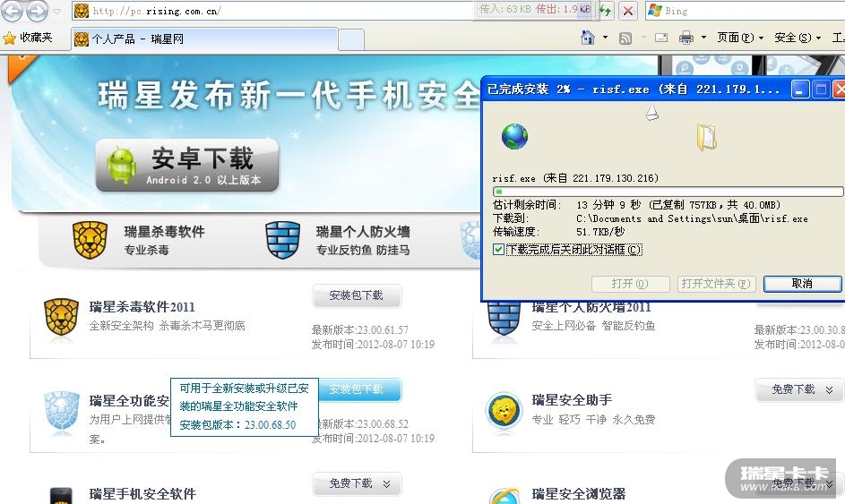Expand 免费下载 dropdown for 瑞星安全助手

[x=799, y=389]
